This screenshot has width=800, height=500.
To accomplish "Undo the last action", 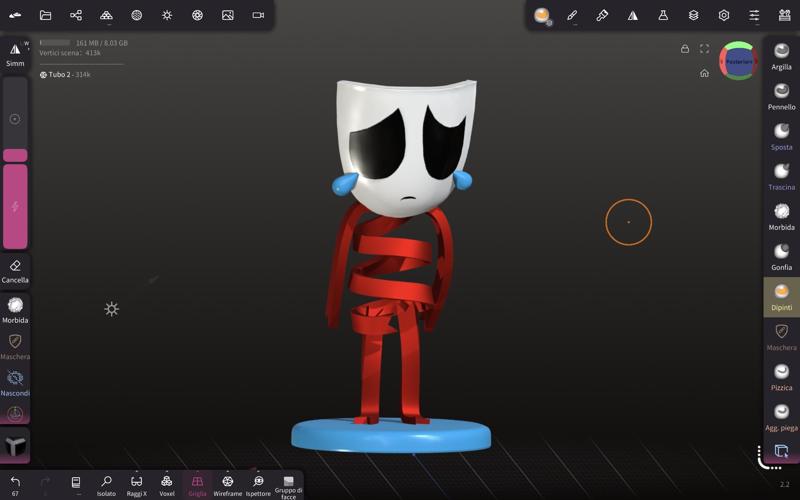I will click(x=15, y=485).
